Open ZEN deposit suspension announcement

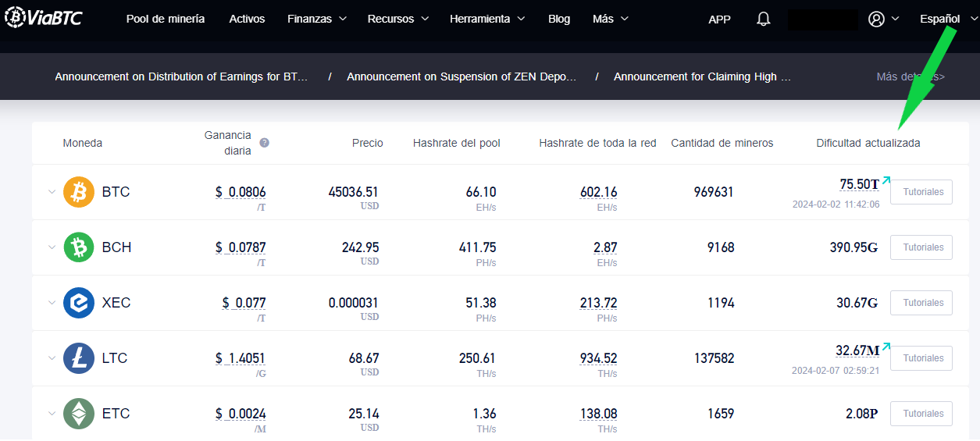tap(461, 76)
